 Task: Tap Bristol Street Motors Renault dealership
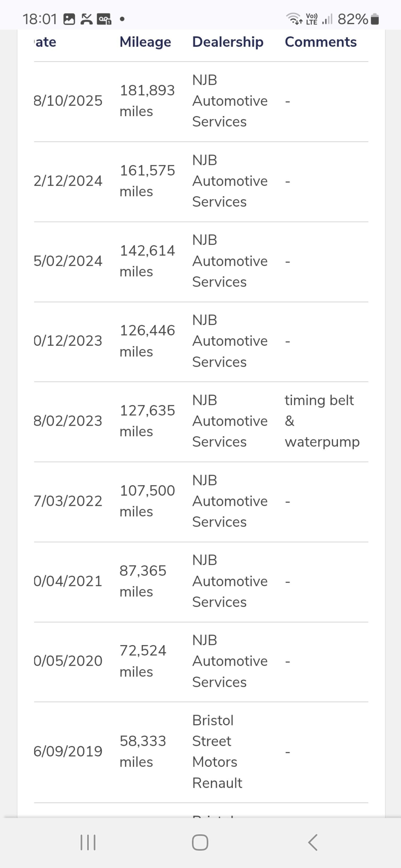click(217, 751)
